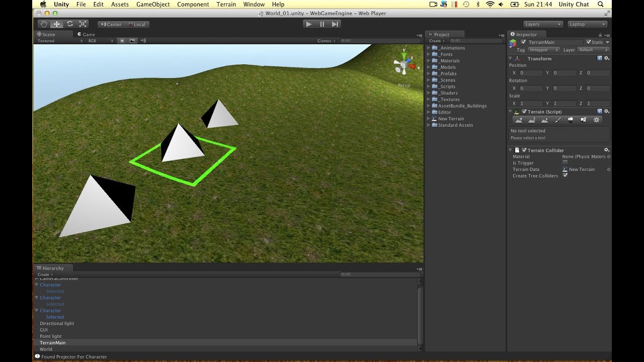Open the GameObject menu
The height and width of the screenshot is (362, 644).
coord(153,5)
